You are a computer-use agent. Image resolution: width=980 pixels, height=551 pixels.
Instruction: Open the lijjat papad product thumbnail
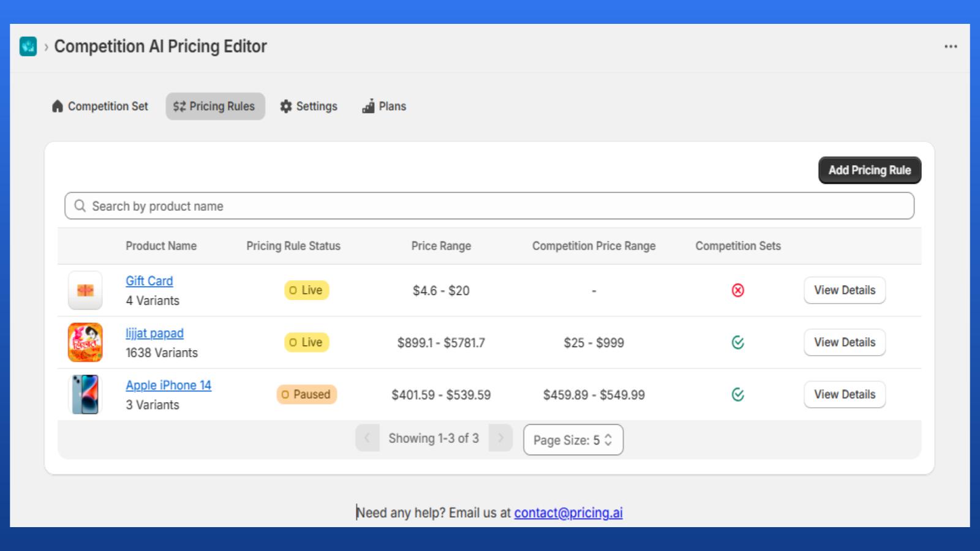[85, 342]
